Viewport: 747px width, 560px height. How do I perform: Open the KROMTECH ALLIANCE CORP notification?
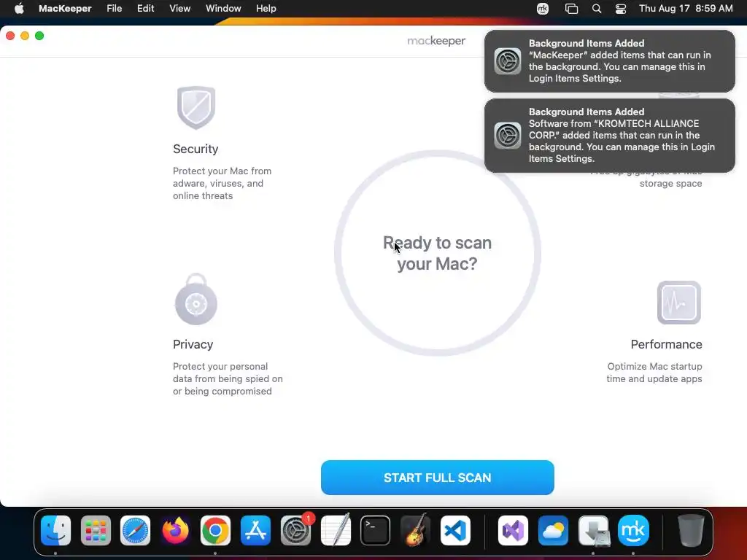coord(610,135)
